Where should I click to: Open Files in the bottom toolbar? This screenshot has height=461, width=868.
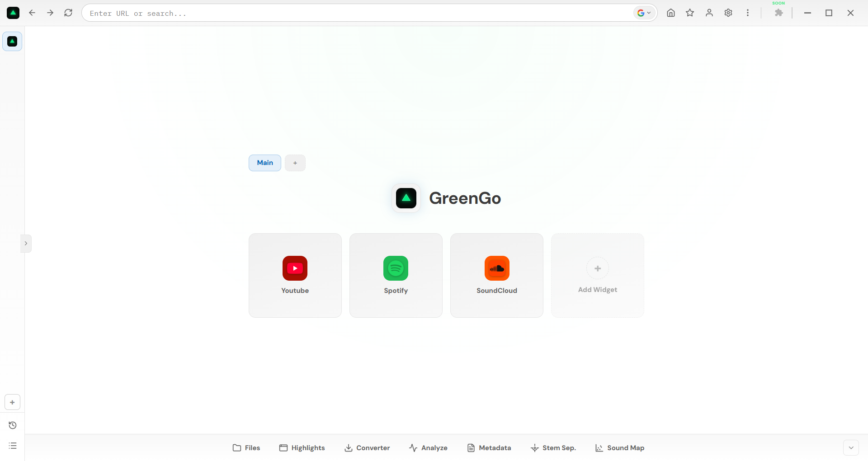pyautogui.click(x=246, y=448)
